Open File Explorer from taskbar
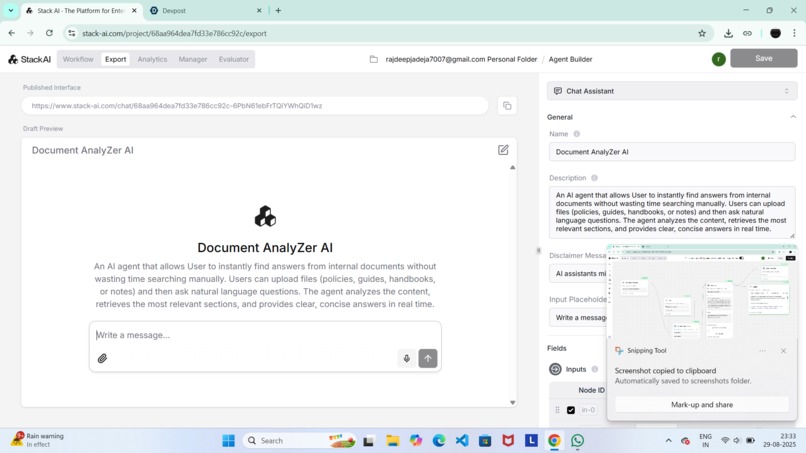Image resolution: width=806 pixels, height=453 pixels. [393, 441]
